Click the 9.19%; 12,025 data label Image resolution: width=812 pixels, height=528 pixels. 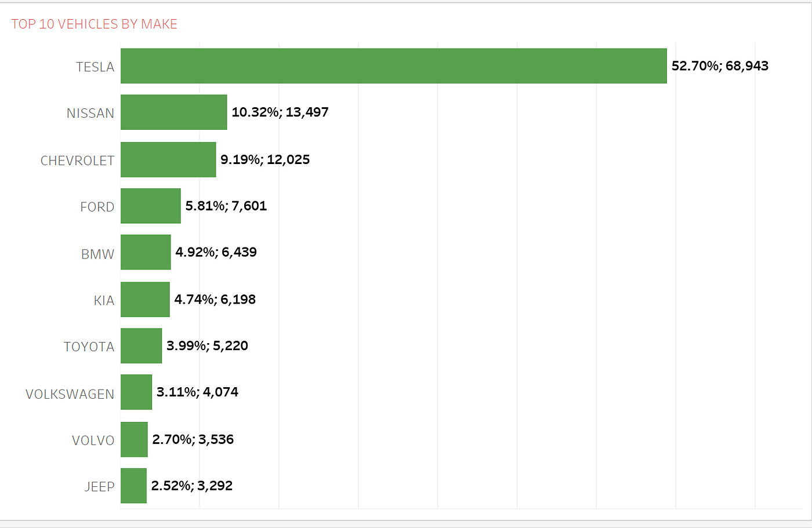[265, 159]
